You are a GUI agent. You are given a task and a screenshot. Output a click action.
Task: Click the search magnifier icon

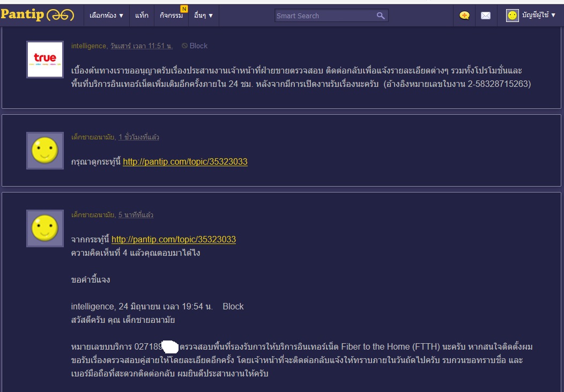point(381,16)
